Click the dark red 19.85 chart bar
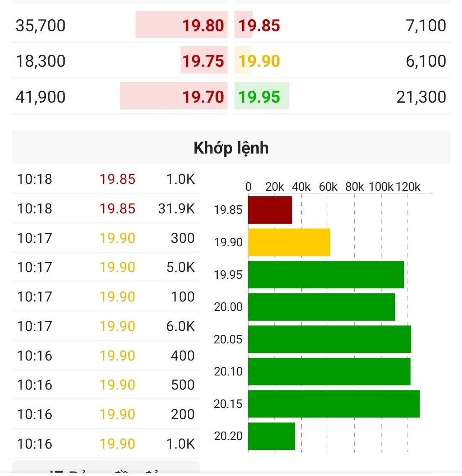 coord(270,210)
